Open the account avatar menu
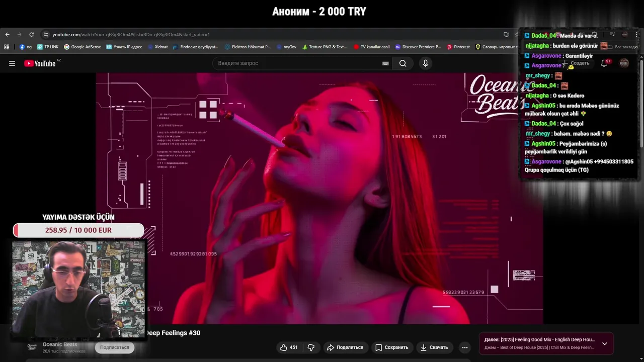Image resolution: width=644 pixels, height=362 pixels. click(624, 63)
